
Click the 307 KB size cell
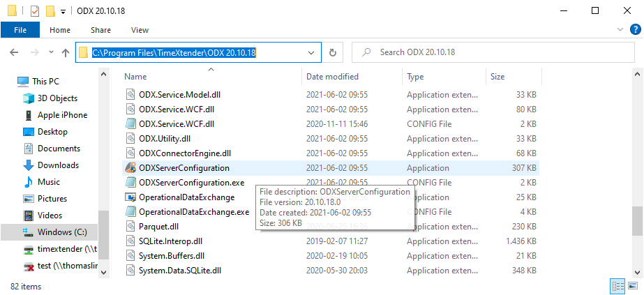point(524,168)
